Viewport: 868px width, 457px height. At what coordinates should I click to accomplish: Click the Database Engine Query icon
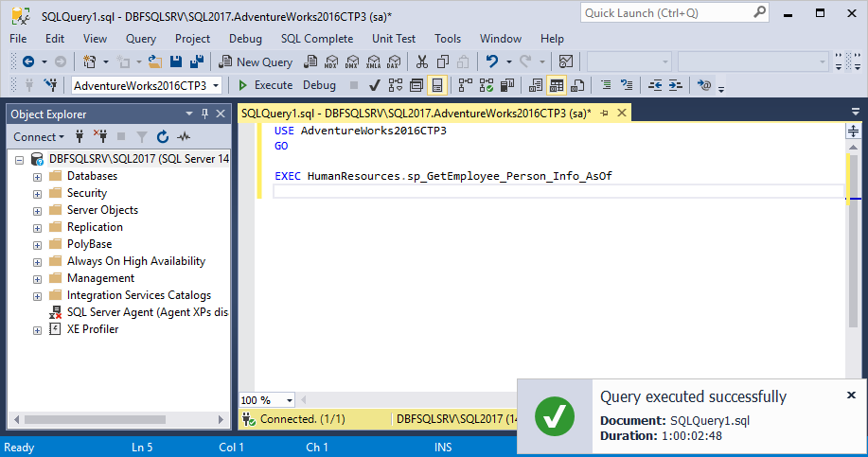(x=311, y=62)
